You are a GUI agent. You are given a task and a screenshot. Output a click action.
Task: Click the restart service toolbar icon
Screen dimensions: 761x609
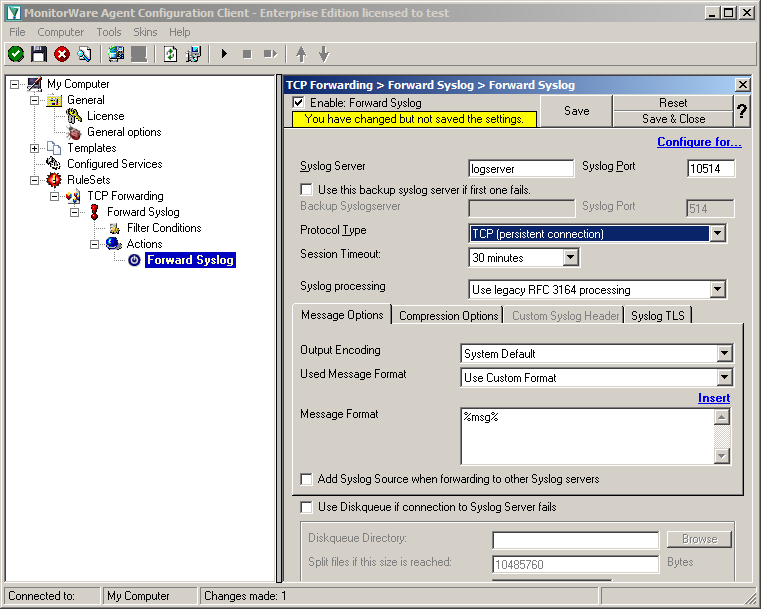pos(270,54)
